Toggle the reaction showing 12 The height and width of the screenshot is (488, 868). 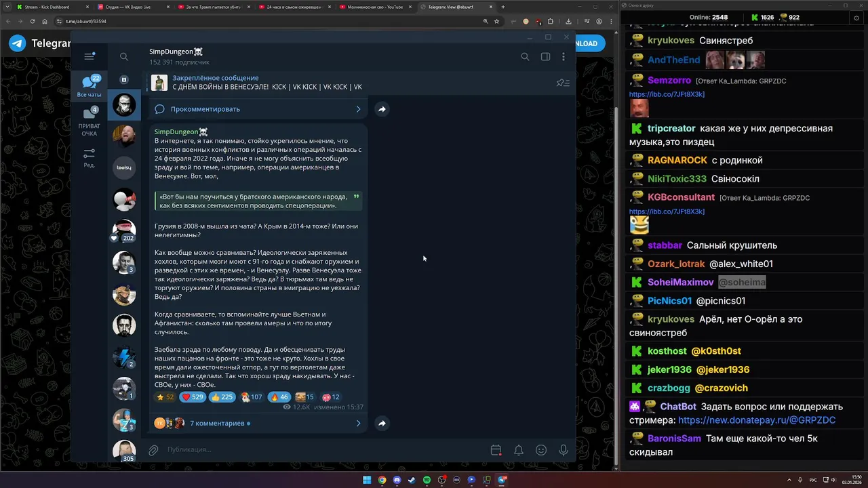pos(331,397)
